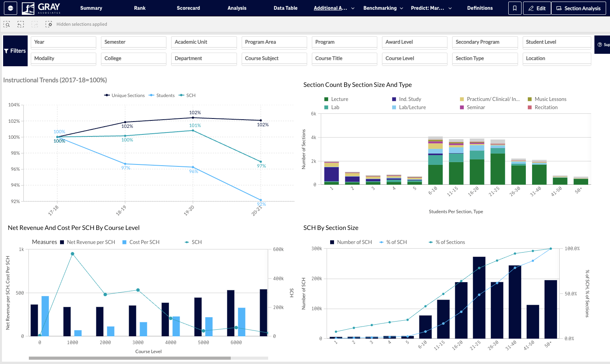Switch to the Summary tab

[x=91, y=8]
